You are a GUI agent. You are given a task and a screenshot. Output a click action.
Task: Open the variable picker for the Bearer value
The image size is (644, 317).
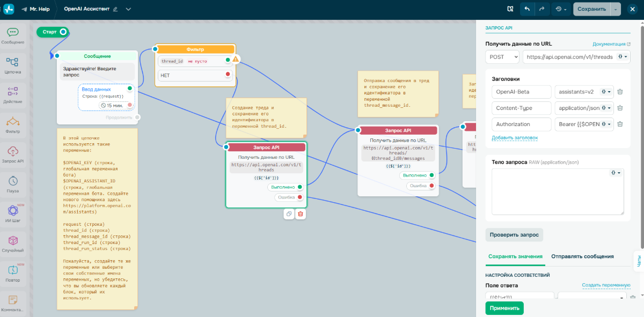coord(606,124)
